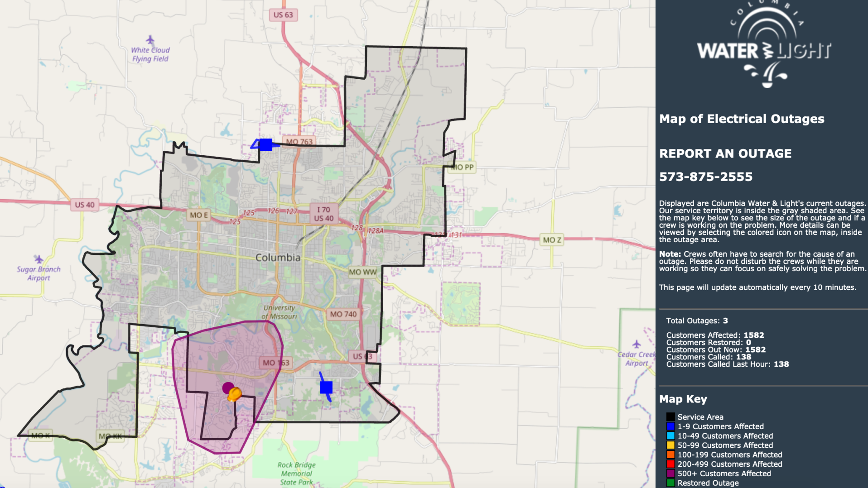
Task: Click the I 70 US 40 highway shield
Action: coord(324,214)
